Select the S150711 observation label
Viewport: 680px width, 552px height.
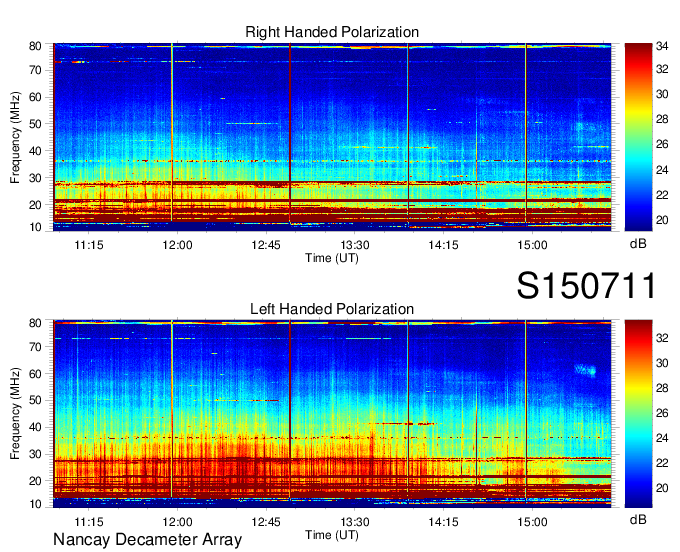click(x=586, y=286)
